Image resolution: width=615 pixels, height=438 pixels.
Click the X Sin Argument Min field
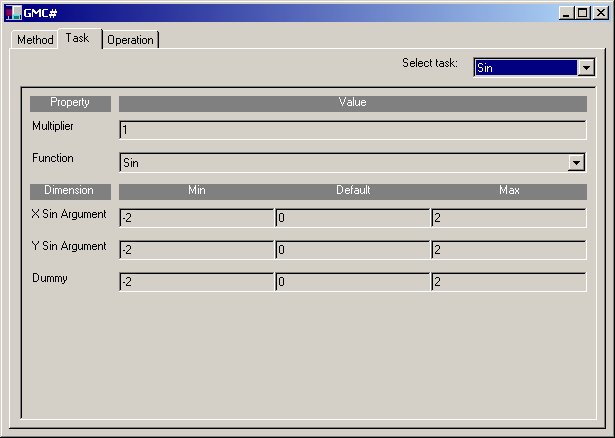click(196, 218)
